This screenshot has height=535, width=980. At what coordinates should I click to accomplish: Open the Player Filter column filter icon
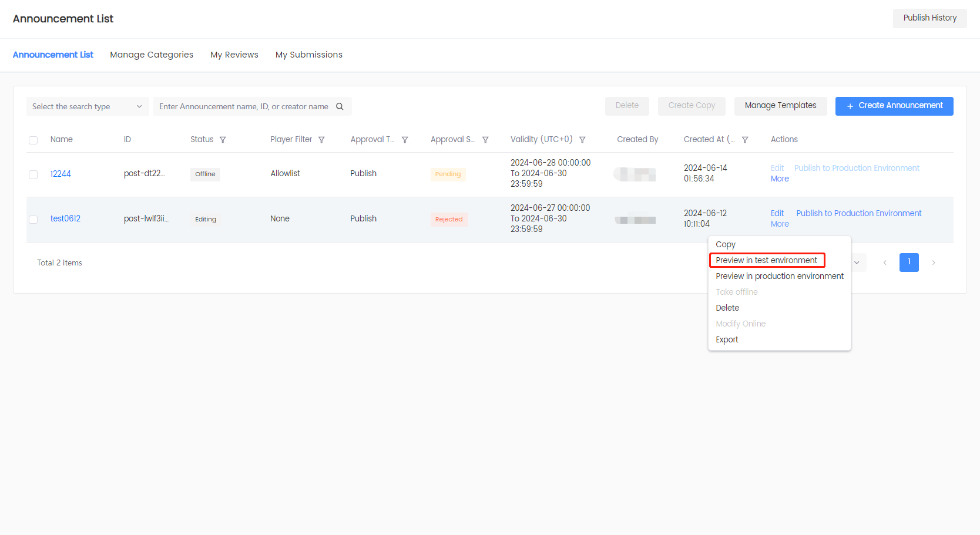point(321,140)
